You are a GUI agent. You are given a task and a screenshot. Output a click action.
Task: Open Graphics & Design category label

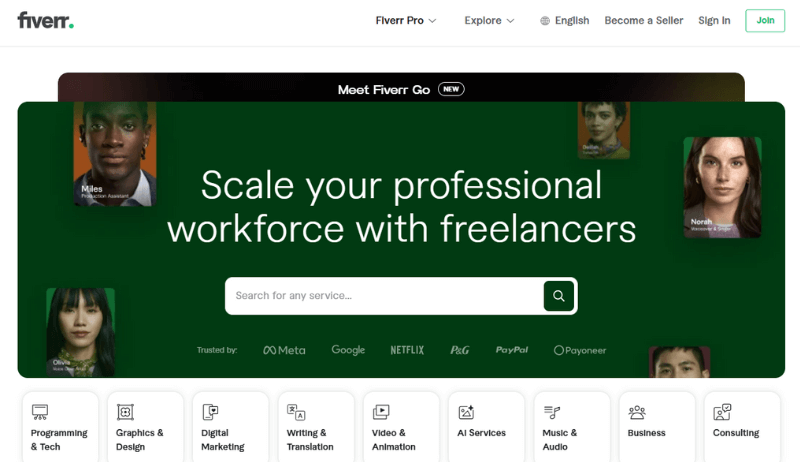139,440
